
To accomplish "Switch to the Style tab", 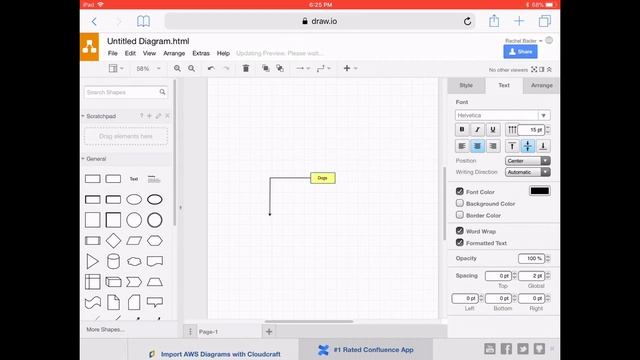I will pyautogui.click(x=466, y=85).
